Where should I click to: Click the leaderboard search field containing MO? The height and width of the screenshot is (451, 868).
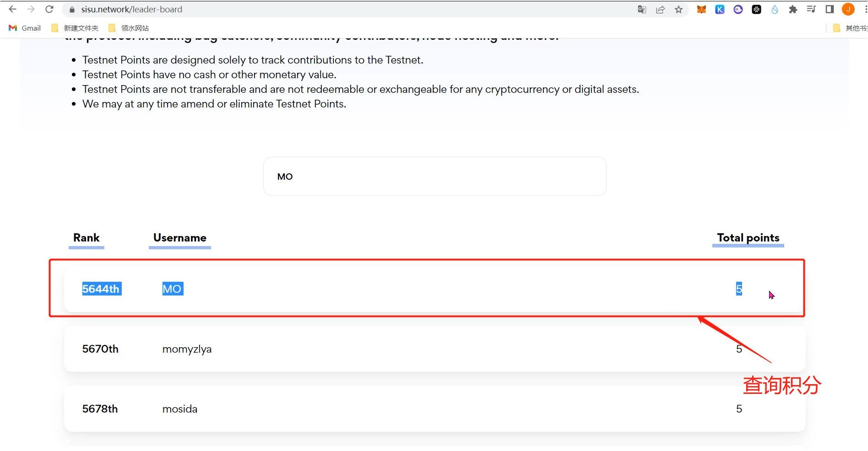coord(434,177)
